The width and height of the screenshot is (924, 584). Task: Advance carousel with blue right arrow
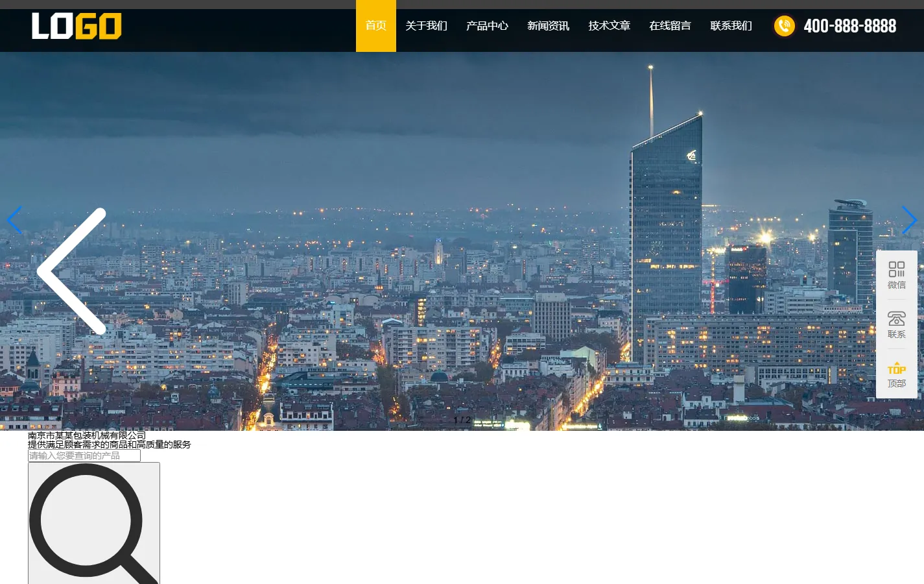[910, 221]
